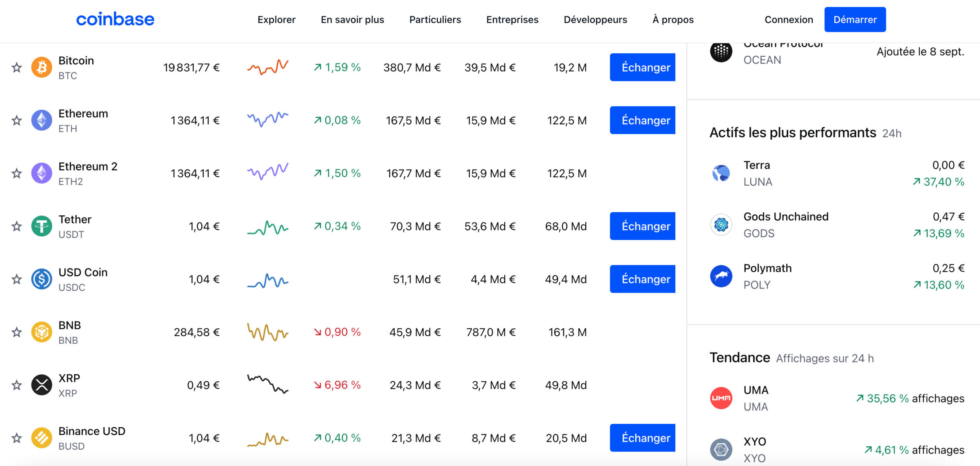Favorite Ethereum 2 with the star

pos(16,174)
